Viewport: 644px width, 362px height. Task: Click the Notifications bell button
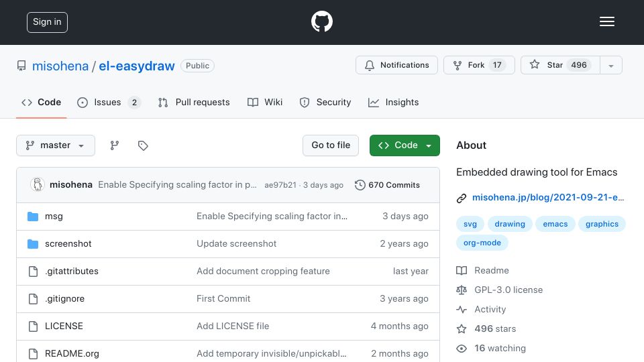[x=396, y=65]
